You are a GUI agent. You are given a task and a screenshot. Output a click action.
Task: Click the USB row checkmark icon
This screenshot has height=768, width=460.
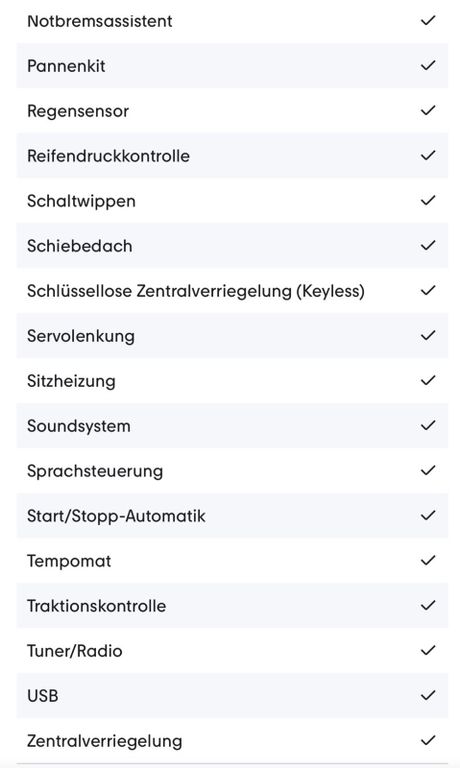click(x=428, y=696)
